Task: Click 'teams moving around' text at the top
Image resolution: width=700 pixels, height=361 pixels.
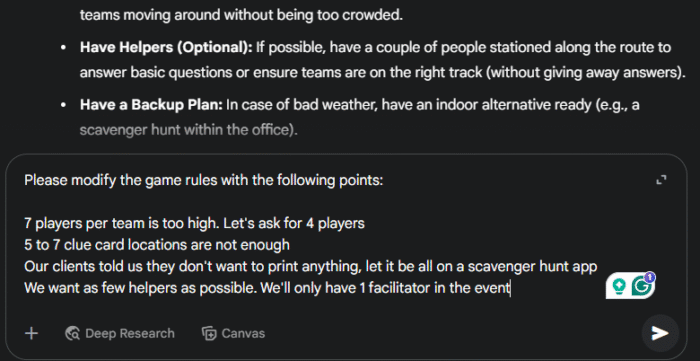Action: pyautogui.click(x=150, y=16)
